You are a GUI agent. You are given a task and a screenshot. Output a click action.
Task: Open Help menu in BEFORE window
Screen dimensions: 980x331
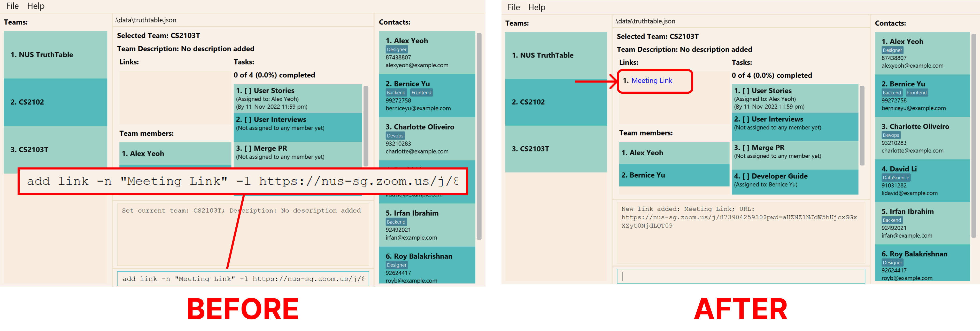tap(36, 6)
